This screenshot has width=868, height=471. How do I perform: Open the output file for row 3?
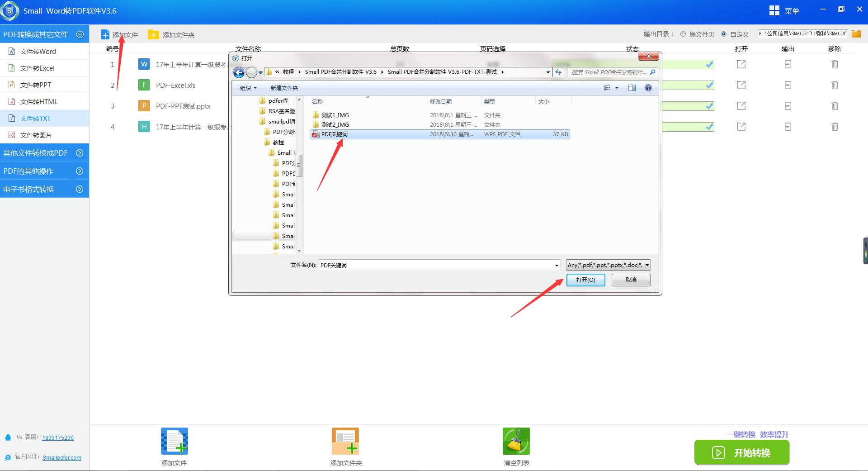point(741,106)
